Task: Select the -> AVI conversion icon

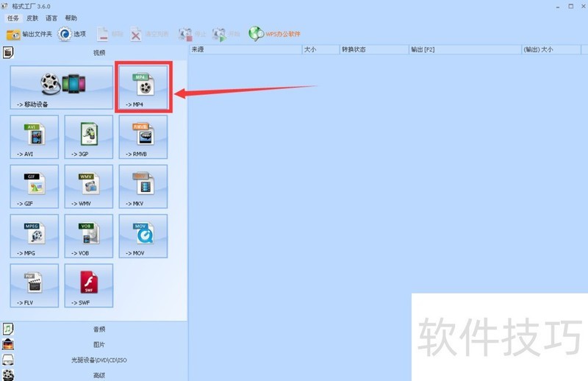Action: (x=35, y=137)
